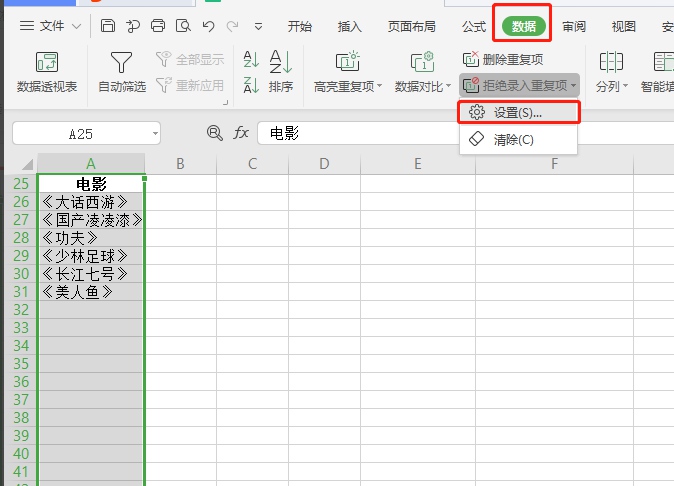Click cell 《功夫》
Image resolution: width=674 pixels, height=486 pixels.
click(91, 238)
